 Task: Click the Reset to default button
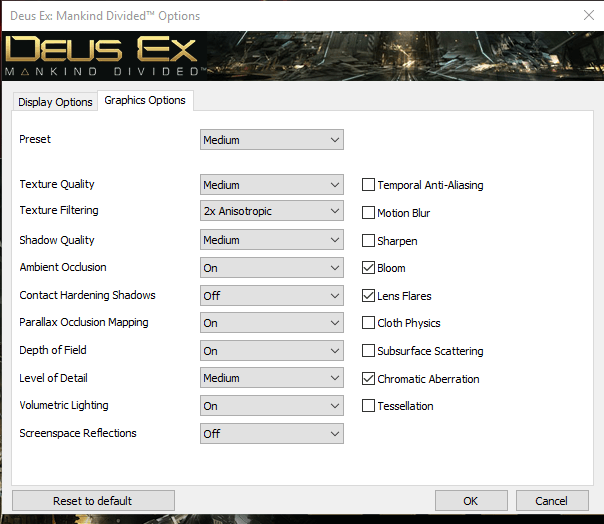(x=93, y=500)
